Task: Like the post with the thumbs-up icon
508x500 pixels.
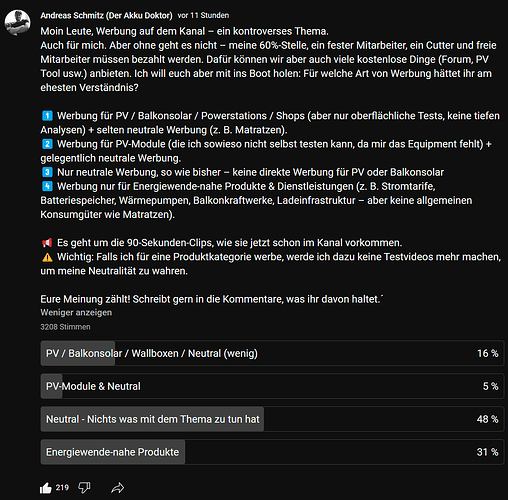Action: tap(46, 488)
